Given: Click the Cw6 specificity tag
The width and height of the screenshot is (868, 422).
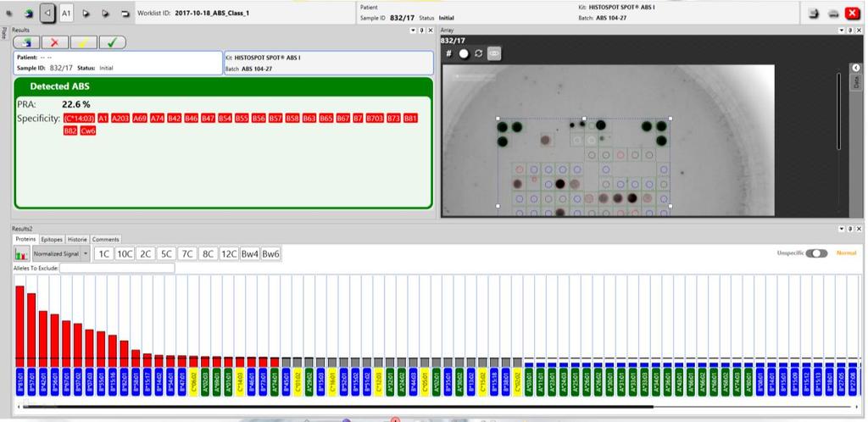Looking at the screenshot, I should point(88,131).
